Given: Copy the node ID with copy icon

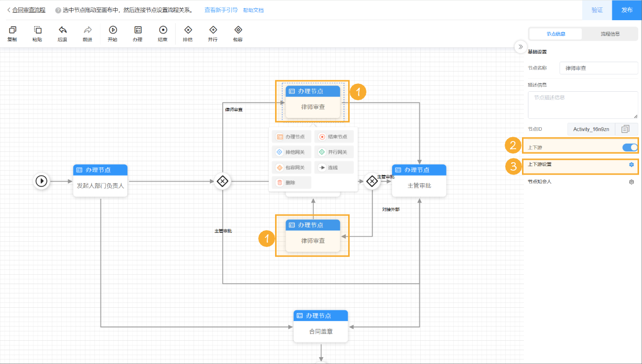Looking at the screenshot, I should pos(625,129).
